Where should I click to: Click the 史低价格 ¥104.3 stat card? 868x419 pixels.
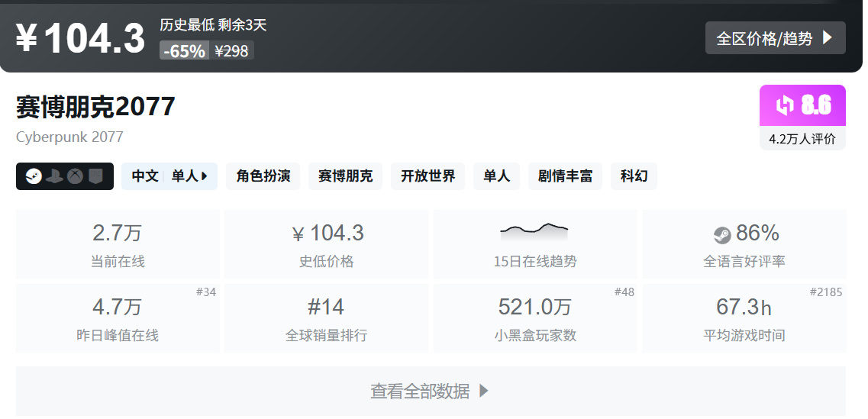coord(326,244)
